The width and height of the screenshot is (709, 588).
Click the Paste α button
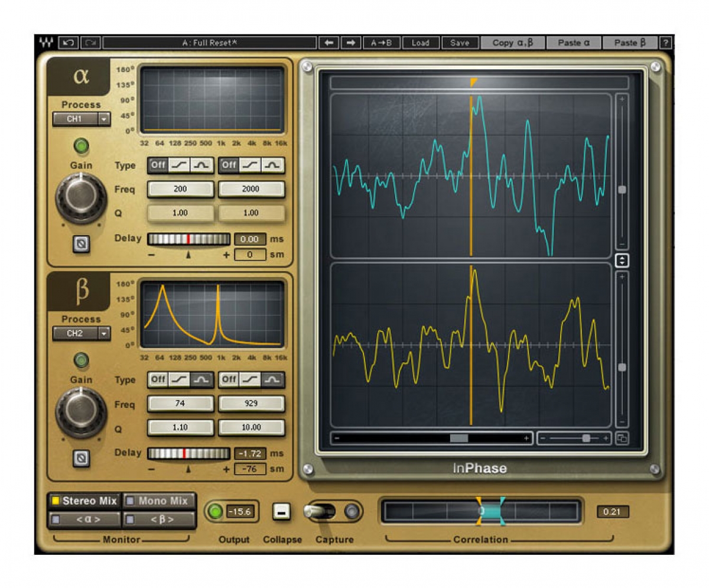pos(574,43)
